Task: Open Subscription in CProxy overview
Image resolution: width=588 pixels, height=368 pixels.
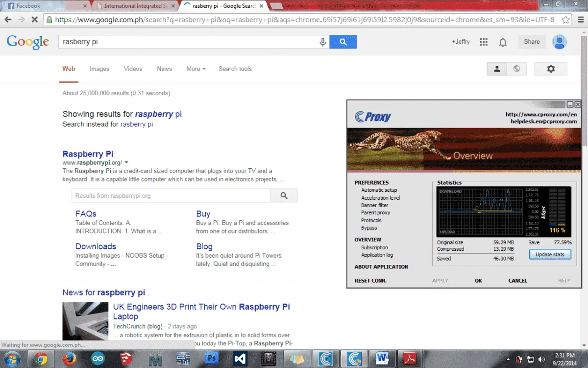Action: tap(374, 248)
